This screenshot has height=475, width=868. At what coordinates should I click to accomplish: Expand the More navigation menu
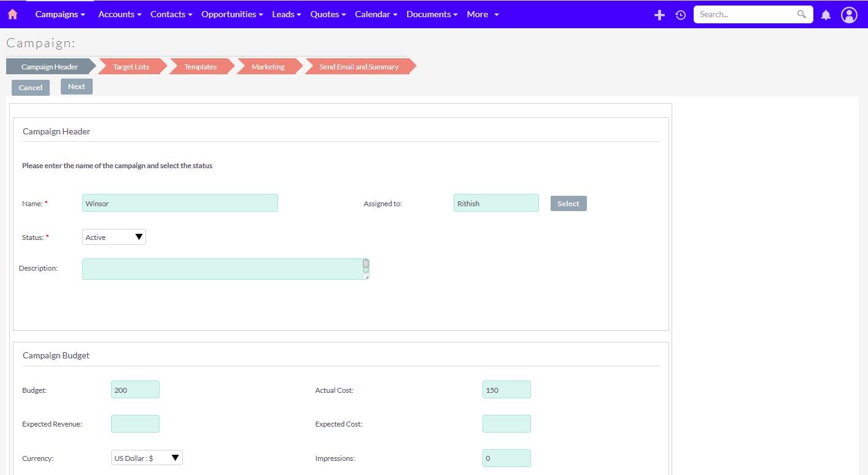[x=482, y=14]
